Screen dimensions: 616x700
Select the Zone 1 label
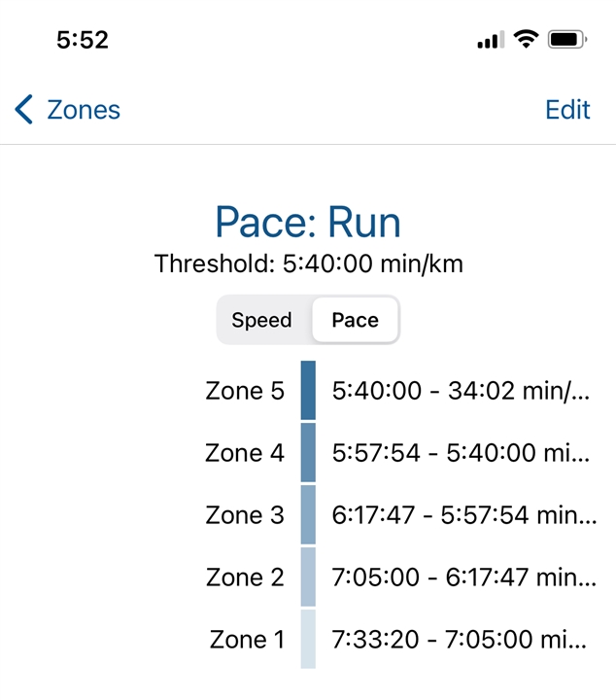pyautogui.click(x=247, y=640)
